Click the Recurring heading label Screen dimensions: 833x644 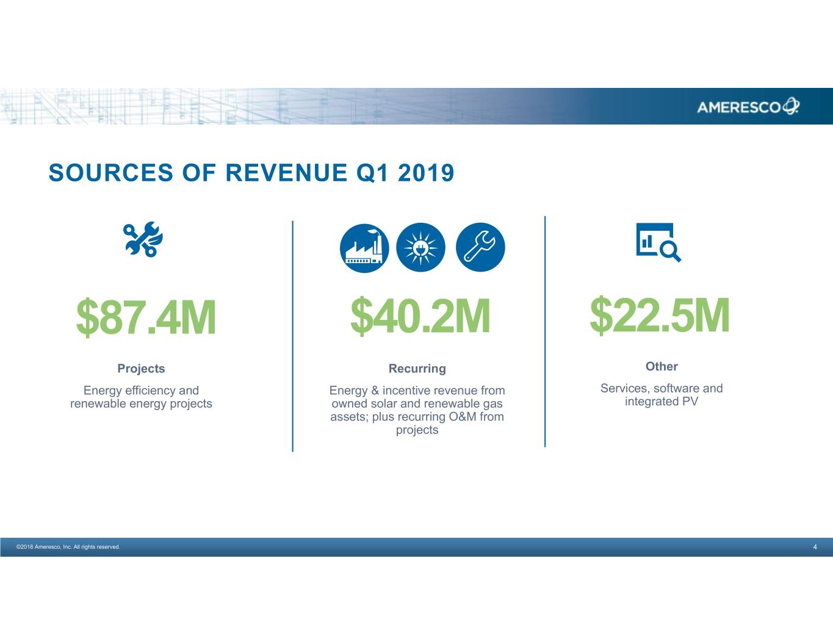coord(417,369)
